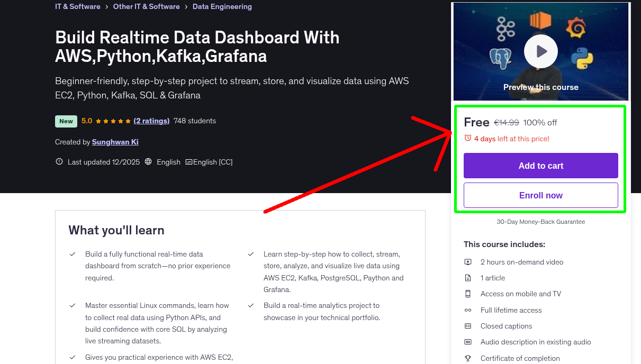Click the Enroll now button
This screenshot has width=641, height=364.
[x=540, y=195]
